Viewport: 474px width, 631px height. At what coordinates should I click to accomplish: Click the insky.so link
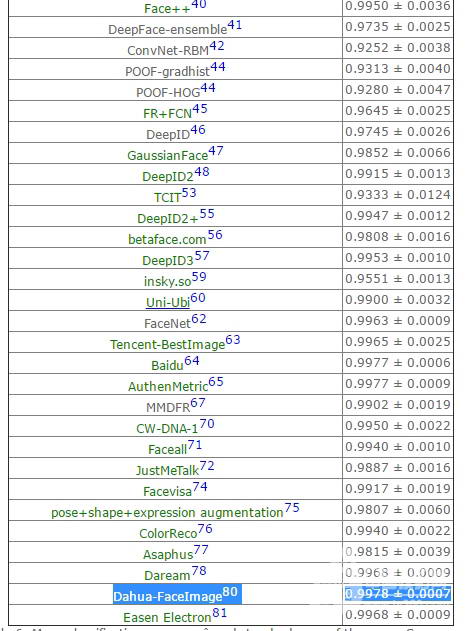167,281
